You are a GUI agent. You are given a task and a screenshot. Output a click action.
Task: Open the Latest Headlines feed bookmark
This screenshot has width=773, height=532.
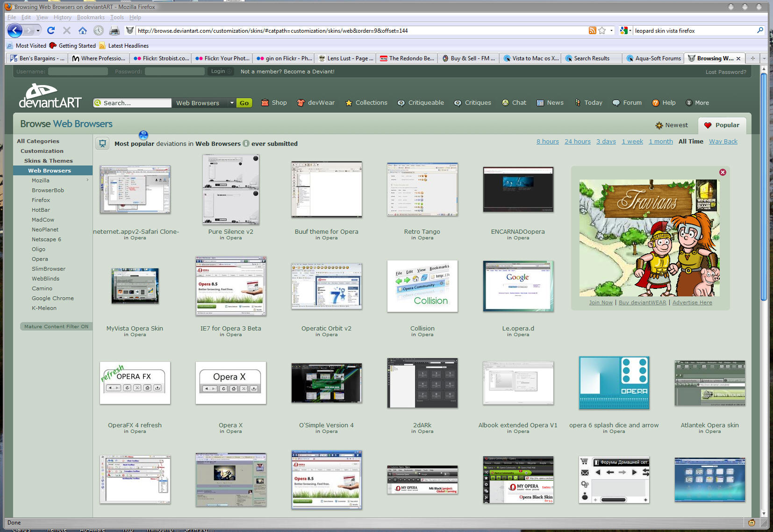coord(124,46)
